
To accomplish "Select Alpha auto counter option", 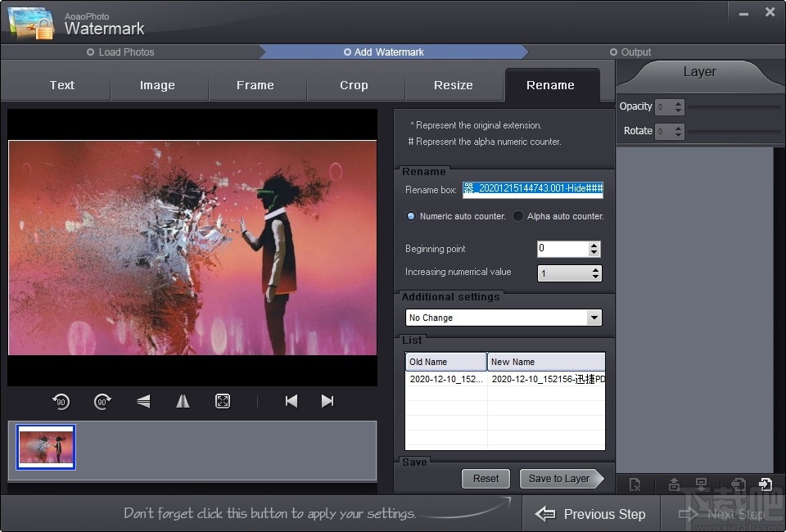I will [x=518, y=216].
